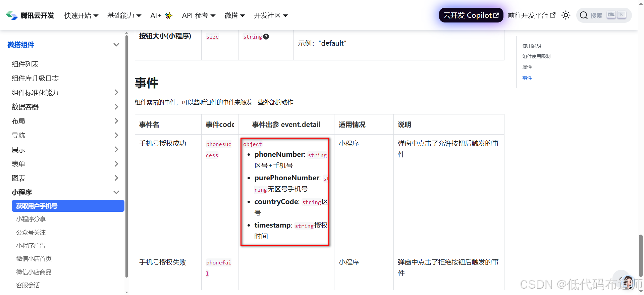Screen dimensions: 644x295
Task: Open 微信小店首页 sidebar page
Action: 34,258
